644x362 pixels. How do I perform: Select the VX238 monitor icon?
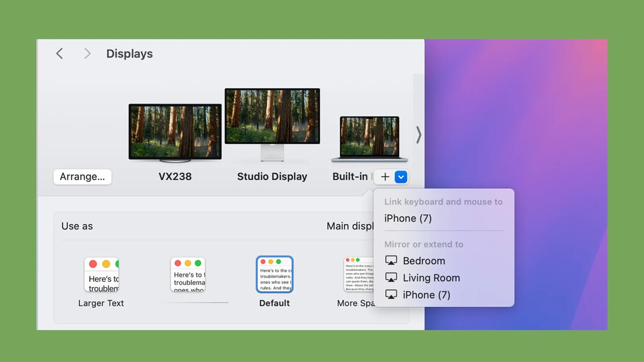coord(175,132)
